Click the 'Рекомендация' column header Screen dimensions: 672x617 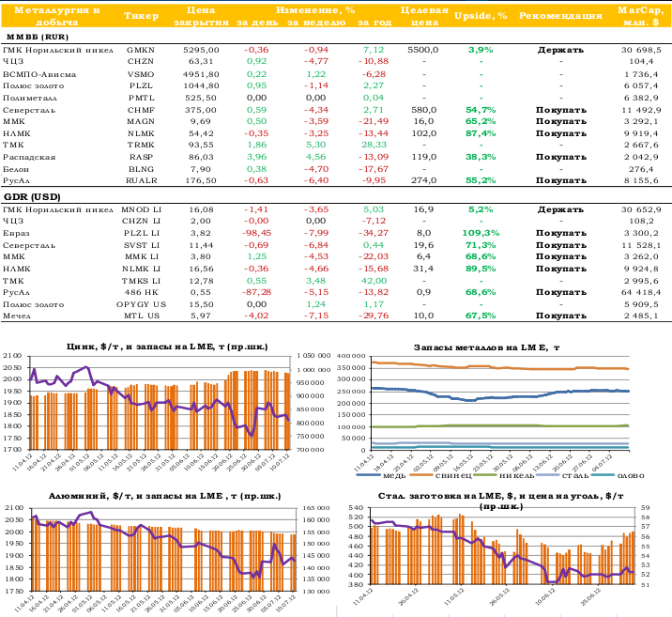pyautogui.click(x=560, y=16)
